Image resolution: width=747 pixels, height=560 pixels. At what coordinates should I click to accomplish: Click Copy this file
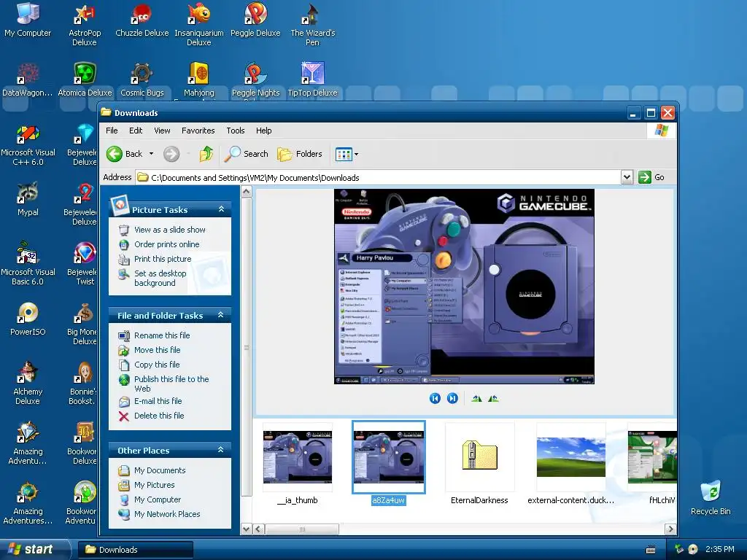(157, 365)
